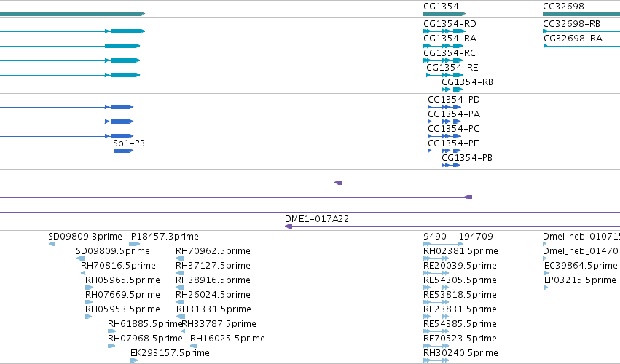Select the teal CG32698 gene bar
Viewport: 620px width, 364px height.
[x=581, y=14]
